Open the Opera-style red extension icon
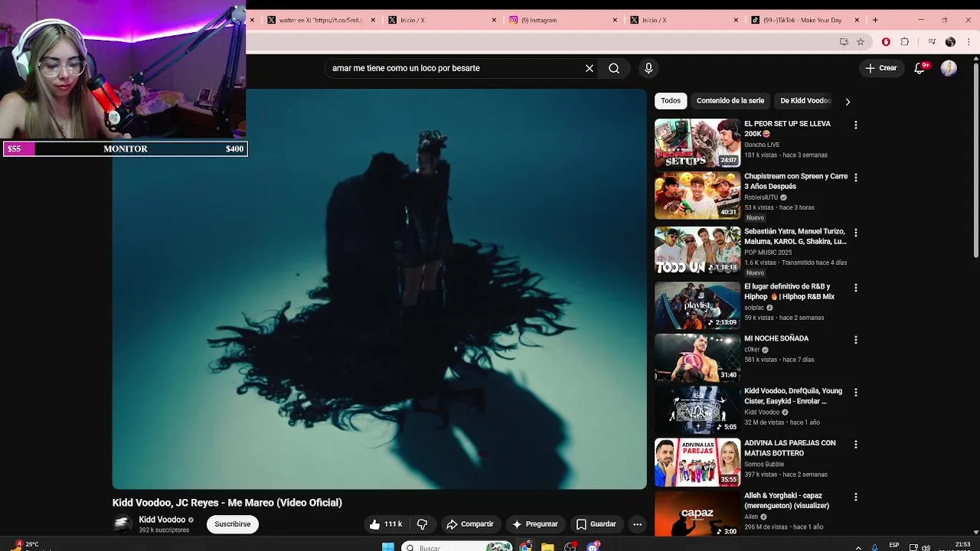 click(886, 41)
